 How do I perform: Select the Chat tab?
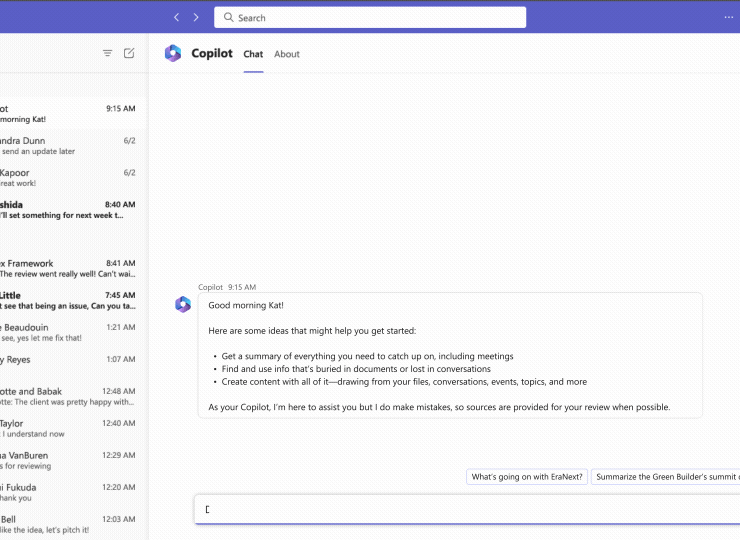(x=253, y=54)
